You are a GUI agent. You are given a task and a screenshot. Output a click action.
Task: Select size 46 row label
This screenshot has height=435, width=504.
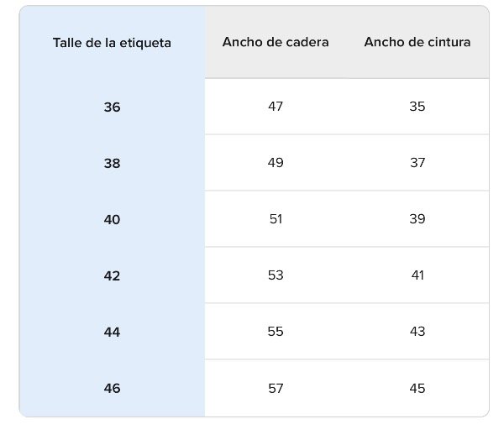112,389
